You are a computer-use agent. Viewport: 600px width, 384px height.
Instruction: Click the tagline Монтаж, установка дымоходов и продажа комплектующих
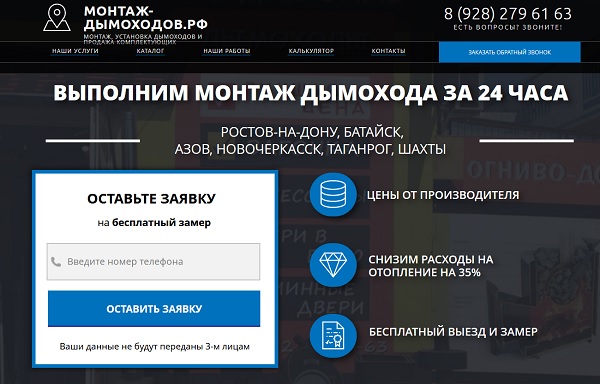pos(143,39)
